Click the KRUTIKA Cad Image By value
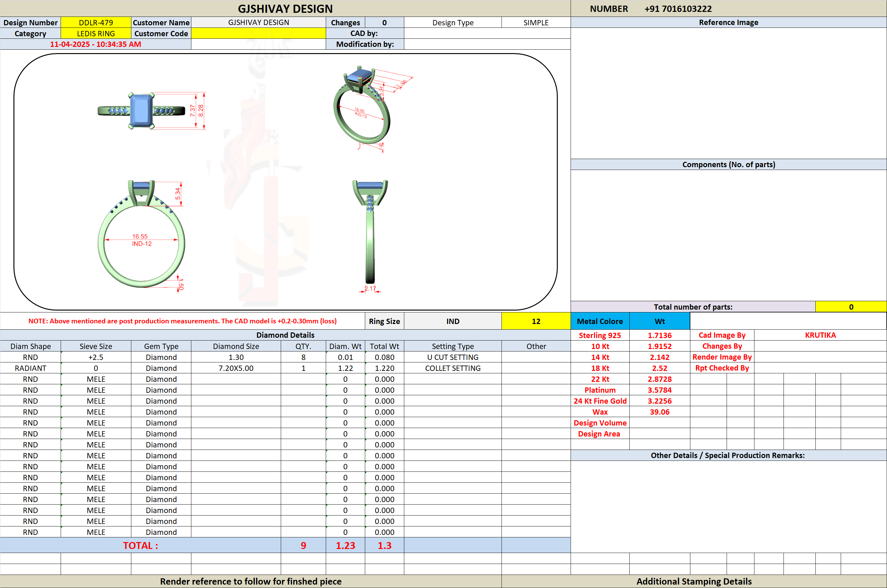This screenshot has height=588, width=887. [820, 335]
